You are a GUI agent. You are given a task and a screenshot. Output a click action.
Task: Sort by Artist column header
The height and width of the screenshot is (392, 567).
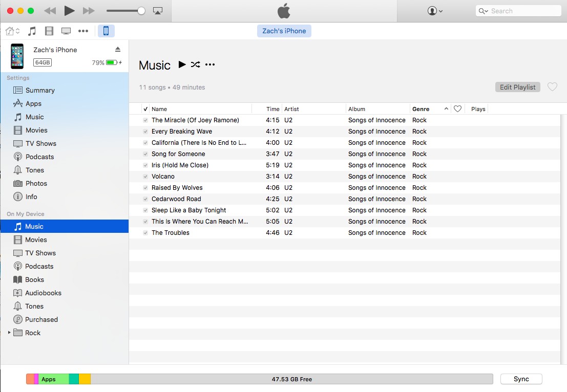tap(314, 109)
